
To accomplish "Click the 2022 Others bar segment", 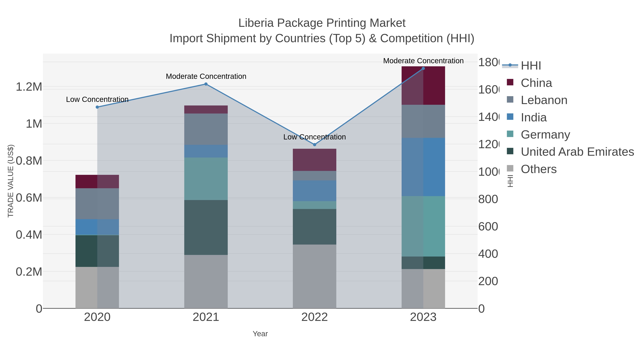I will point(314,277).
